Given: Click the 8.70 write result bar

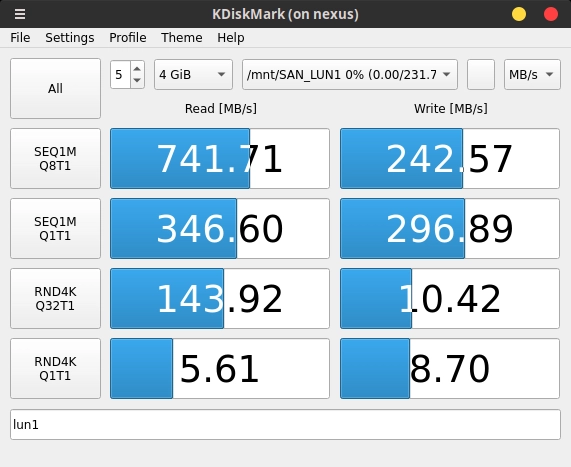Looking at the screenshot, I should point(450,368).
